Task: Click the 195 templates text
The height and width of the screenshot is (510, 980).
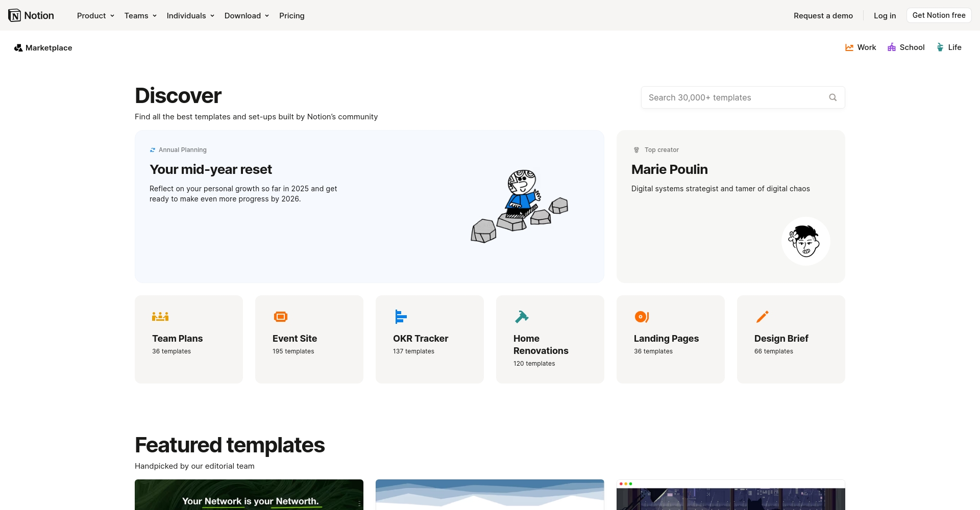Action: pos(293,351)
